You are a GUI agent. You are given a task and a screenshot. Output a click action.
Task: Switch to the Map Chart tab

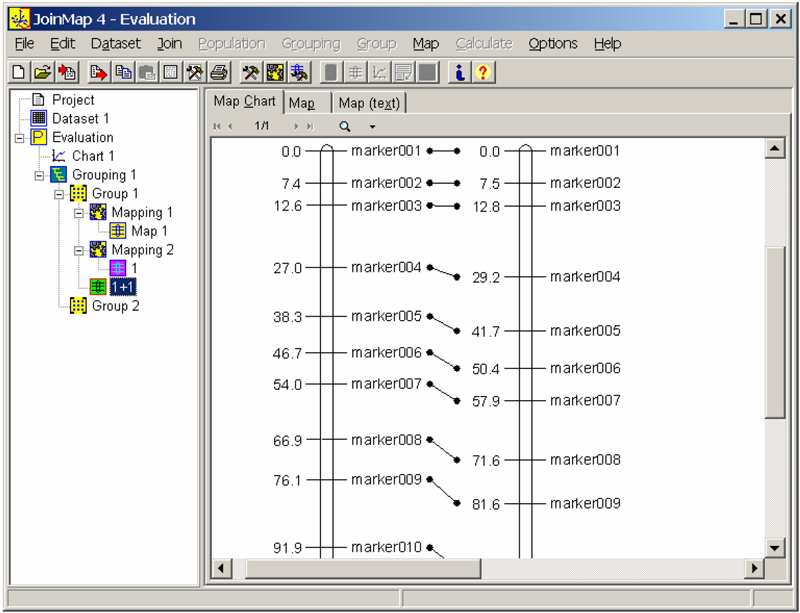pos(244,102)
